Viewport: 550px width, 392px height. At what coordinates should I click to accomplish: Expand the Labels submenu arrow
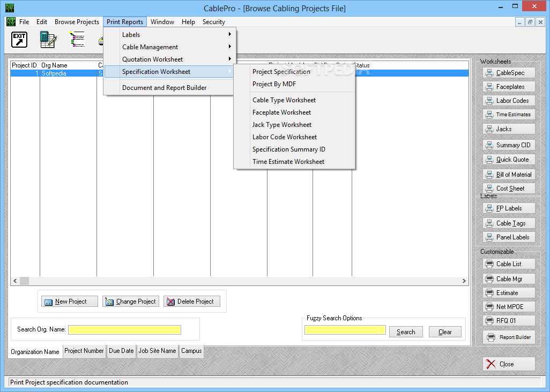(x=230, y=34)
